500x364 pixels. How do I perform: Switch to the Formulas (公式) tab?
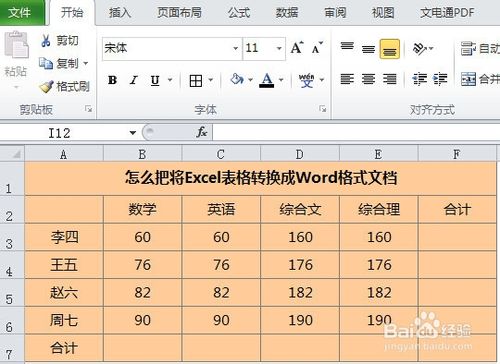(x=239, y=13)
